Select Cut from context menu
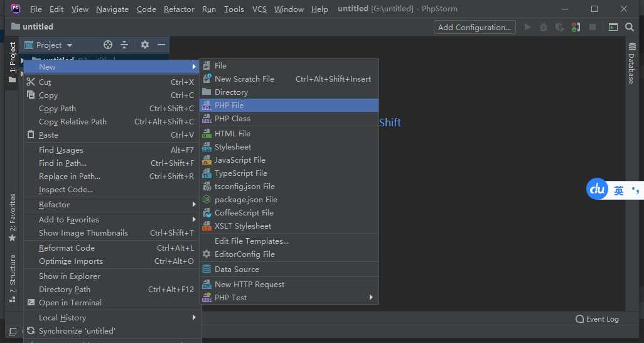 click(111, 82)
